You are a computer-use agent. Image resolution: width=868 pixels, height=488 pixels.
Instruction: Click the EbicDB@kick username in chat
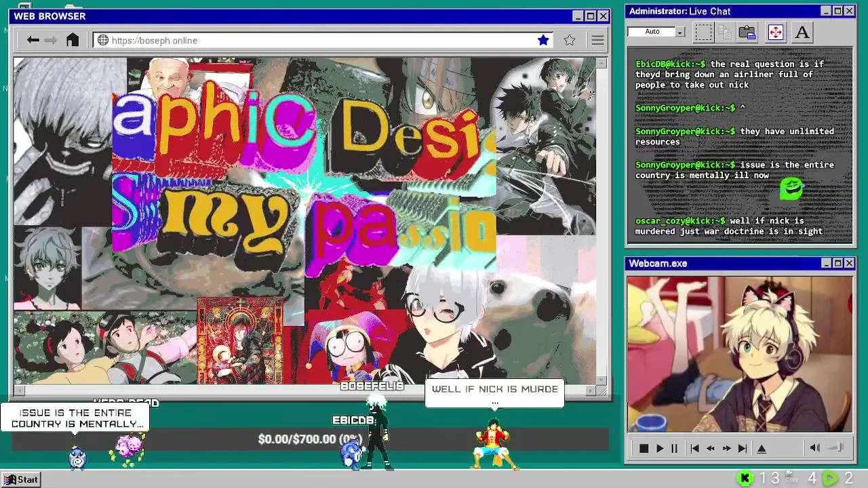670,64
